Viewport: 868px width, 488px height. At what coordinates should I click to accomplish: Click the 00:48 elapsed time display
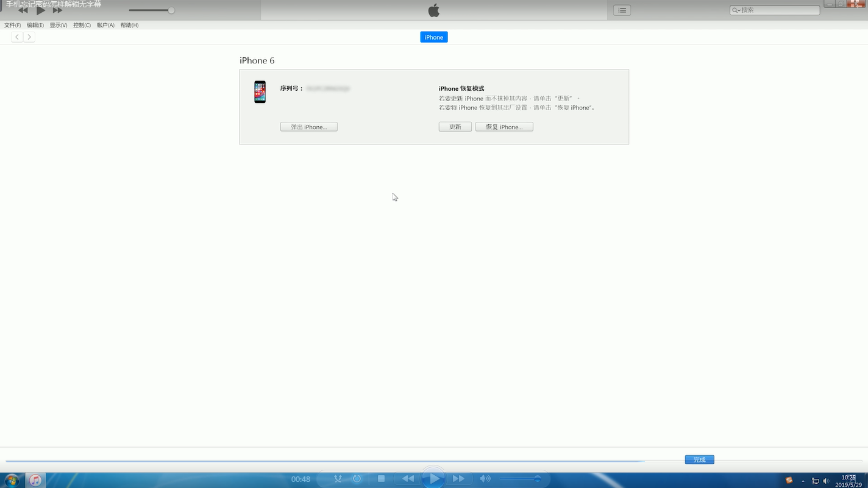pos(301,479)
